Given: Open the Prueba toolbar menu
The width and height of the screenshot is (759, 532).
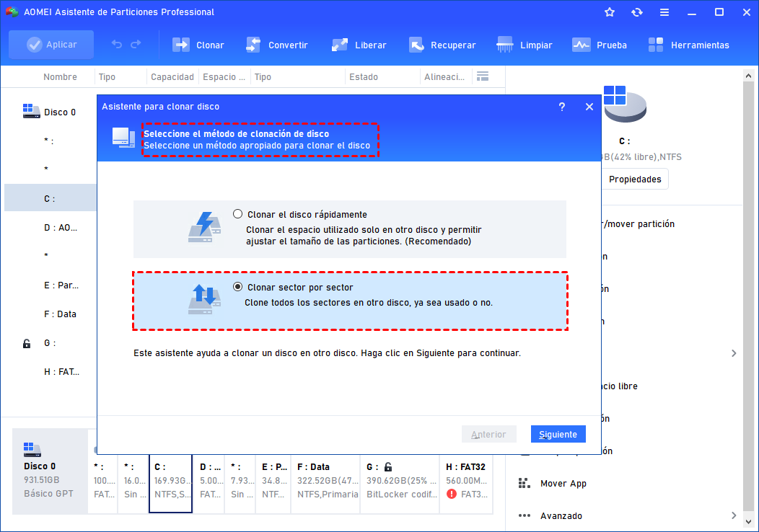Looking at the screenshot, I should [600, 45].
